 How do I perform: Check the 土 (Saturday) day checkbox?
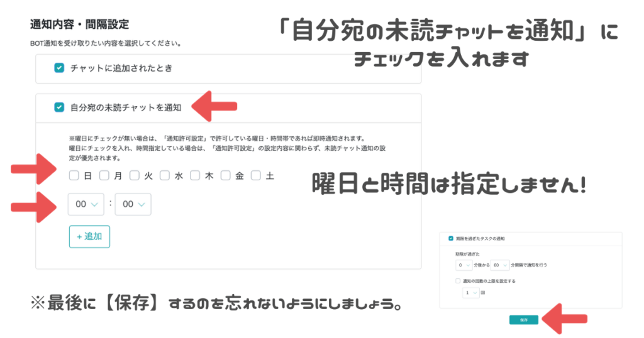click(x=255, y=176)
